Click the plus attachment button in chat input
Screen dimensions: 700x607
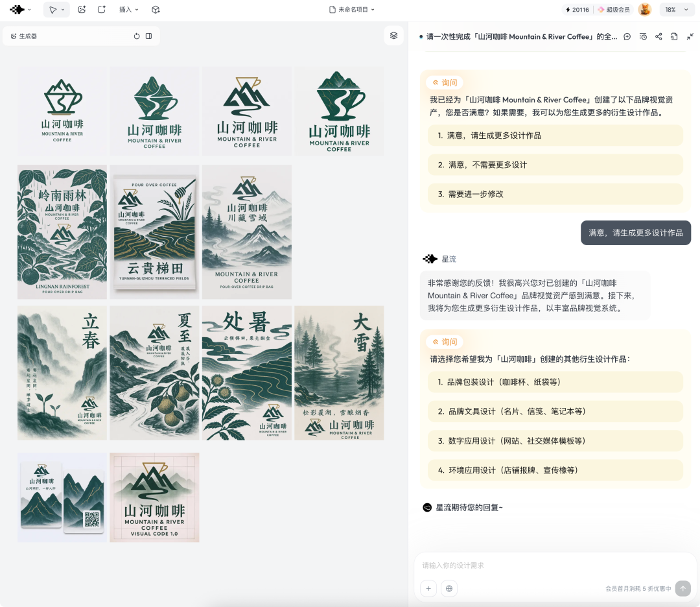[428, 588]
